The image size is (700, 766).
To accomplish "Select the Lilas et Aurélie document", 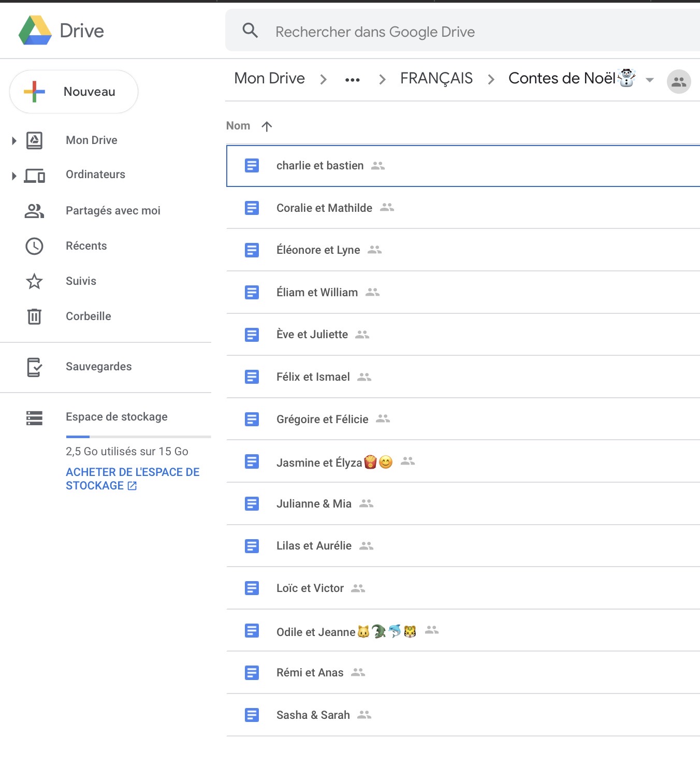I will 463,546.
